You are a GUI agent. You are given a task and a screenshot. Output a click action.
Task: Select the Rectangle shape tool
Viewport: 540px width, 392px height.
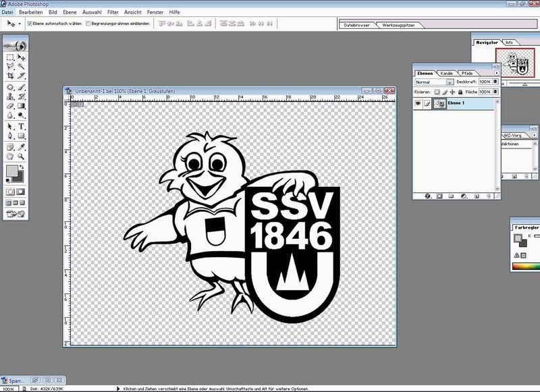pos(21,136)
